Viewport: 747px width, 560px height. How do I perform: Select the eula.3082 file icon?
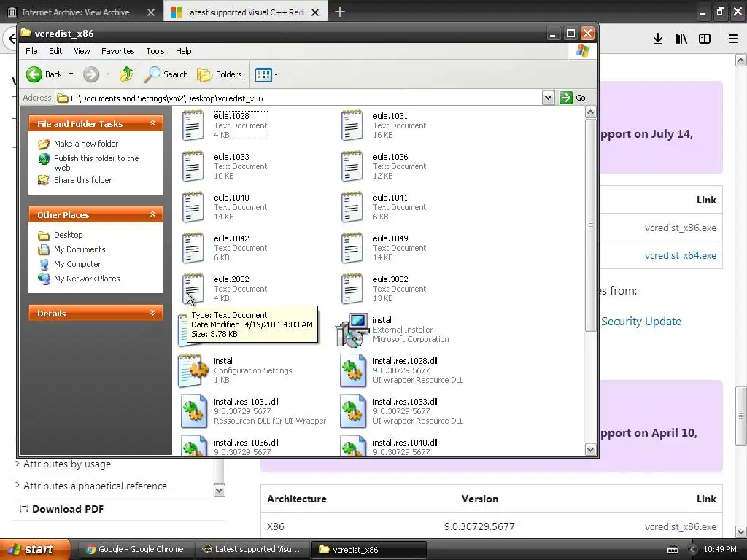(352, 289)
